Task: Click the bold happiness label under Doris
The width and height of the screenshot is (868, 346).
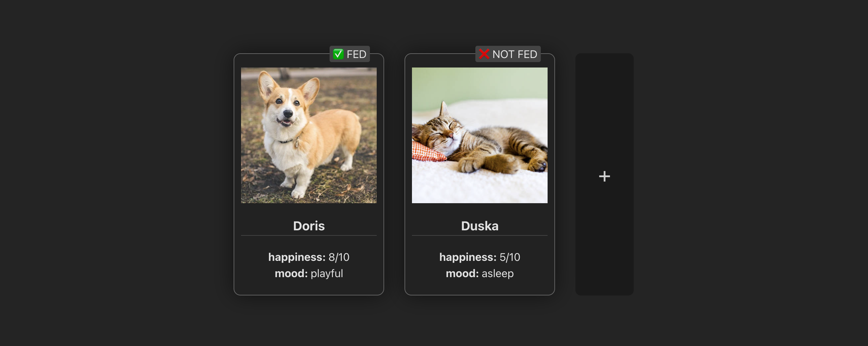Action: point(297,257)
